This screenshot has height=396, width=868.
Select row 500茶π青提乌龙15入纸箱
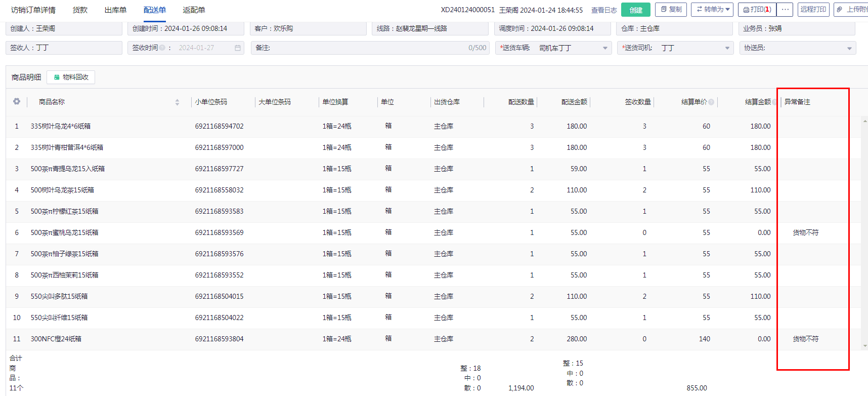[x=433, y=169]
